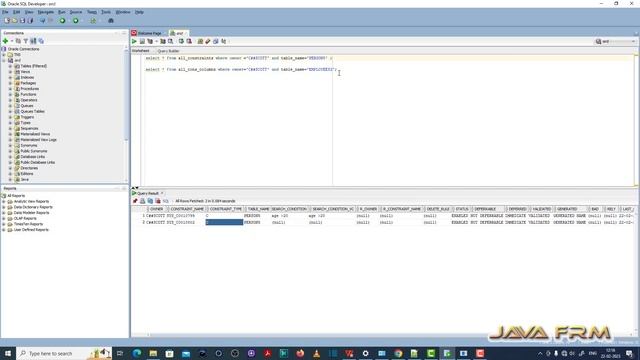The height and width of the screenshot is (360, 640).
Task: Expand the Tables (Filtered) node
Action: (x=10, y=66)
